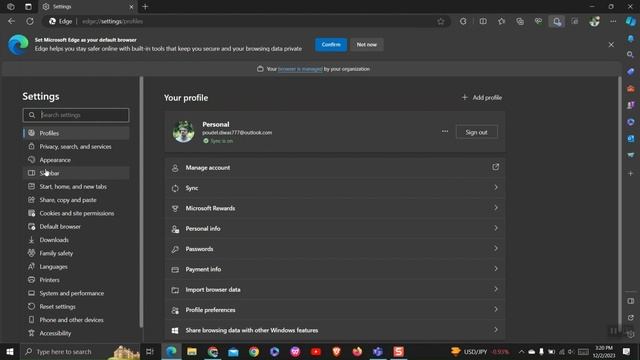This screenshot has width=640, height=360.
Task: Add this page to favorites star
Action: point(440,21)
